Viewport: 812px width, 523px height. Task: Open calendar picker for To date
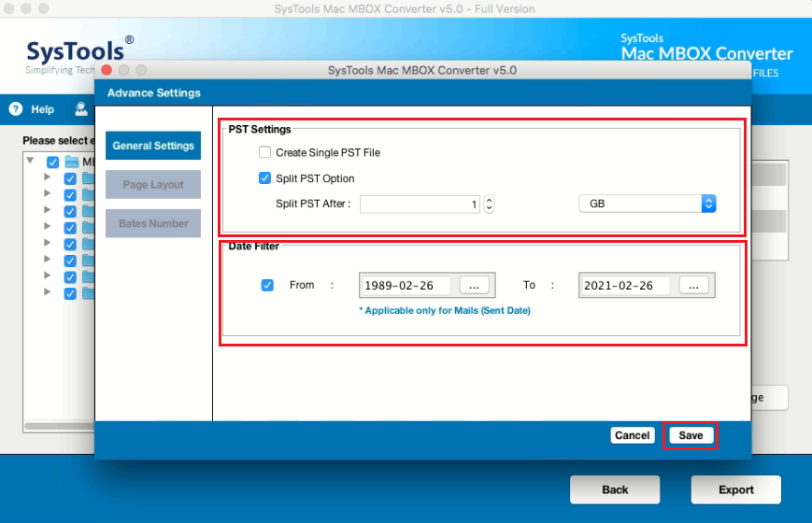point(693,286)
